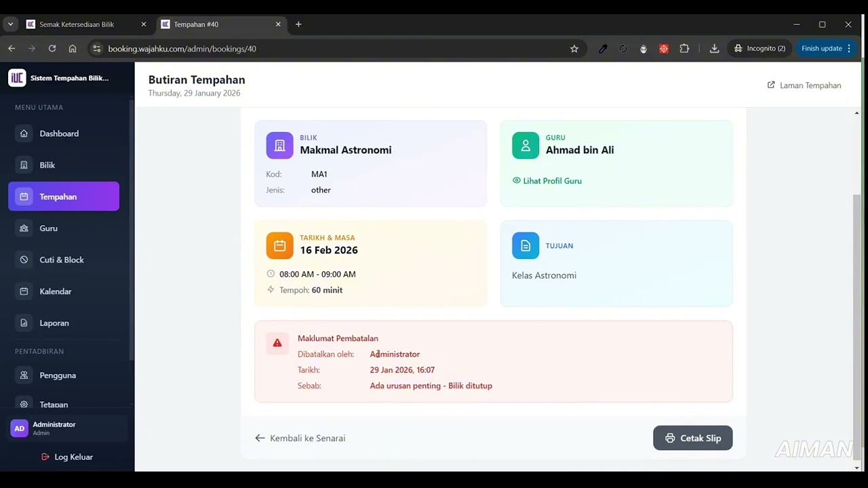Click the Butiran Tempahan heading
Viewport: 868px width, 488px height.
(x=197, y=80)
